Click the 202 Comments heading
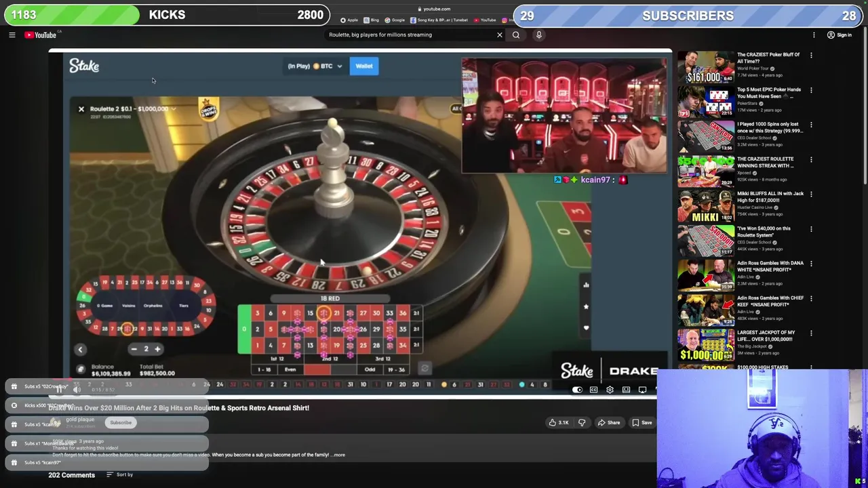Viewport: 868px width, 488px height. (x=71, y=475)
